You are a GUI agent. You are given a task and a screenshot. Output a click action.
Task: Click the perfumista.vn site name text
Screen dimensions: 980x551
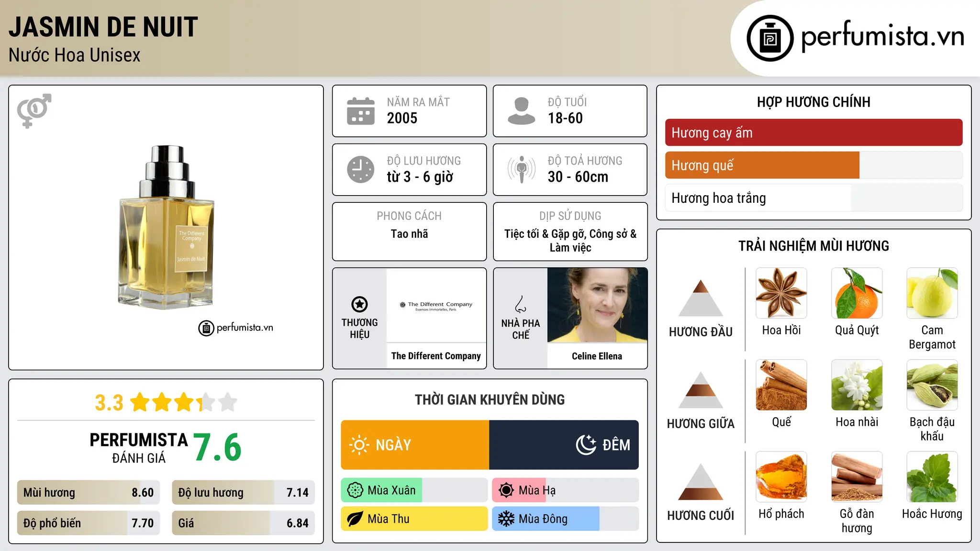[882, 36]
